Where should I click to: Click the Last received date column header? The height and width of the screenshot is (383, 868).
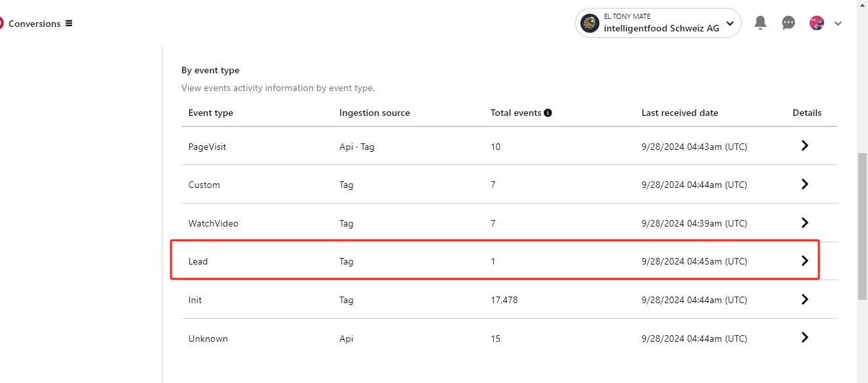click(680, 113)
